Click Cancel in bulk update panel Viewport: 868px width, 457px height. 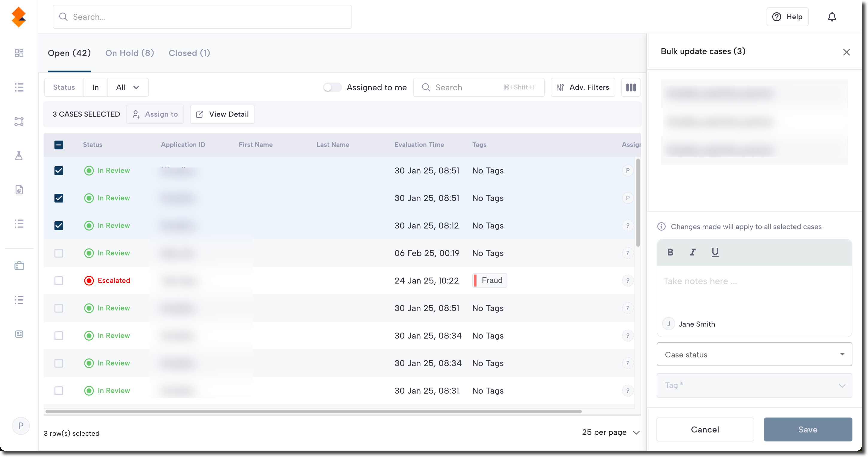click(705, 429)
